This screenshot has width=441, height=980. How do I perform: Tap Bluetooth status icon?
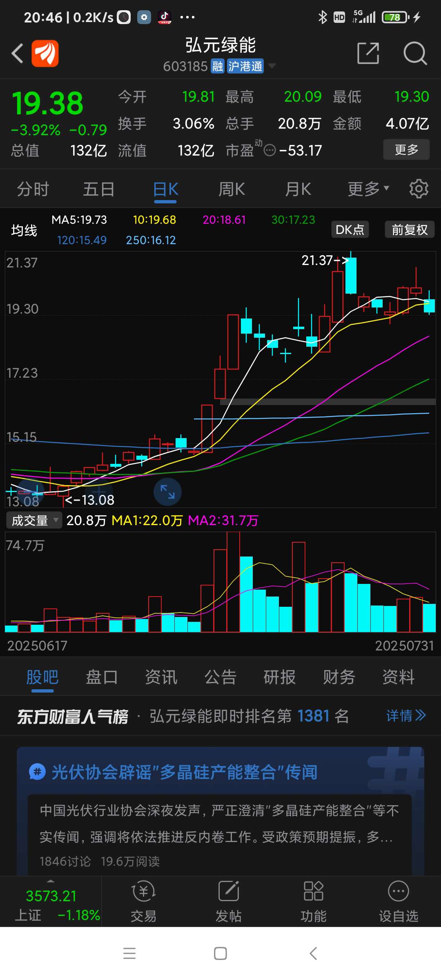(x=323, y=17)
